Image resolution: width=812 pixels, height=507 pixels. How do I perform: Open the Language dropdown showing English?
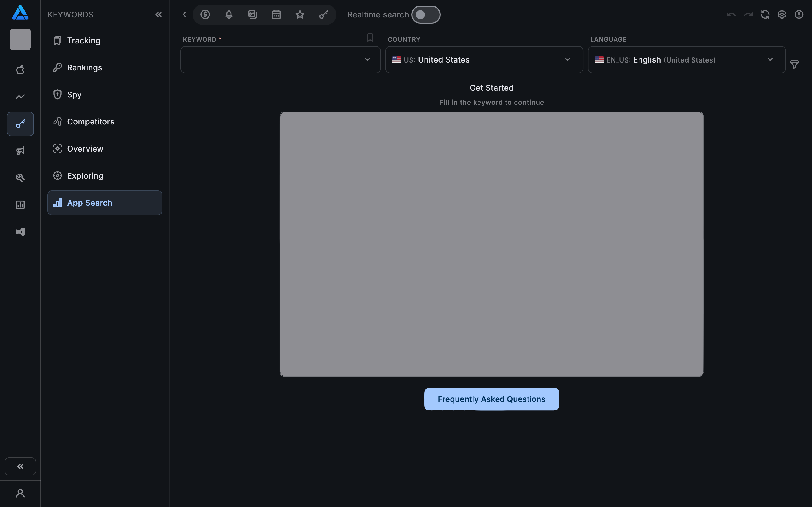pos(770,59)
